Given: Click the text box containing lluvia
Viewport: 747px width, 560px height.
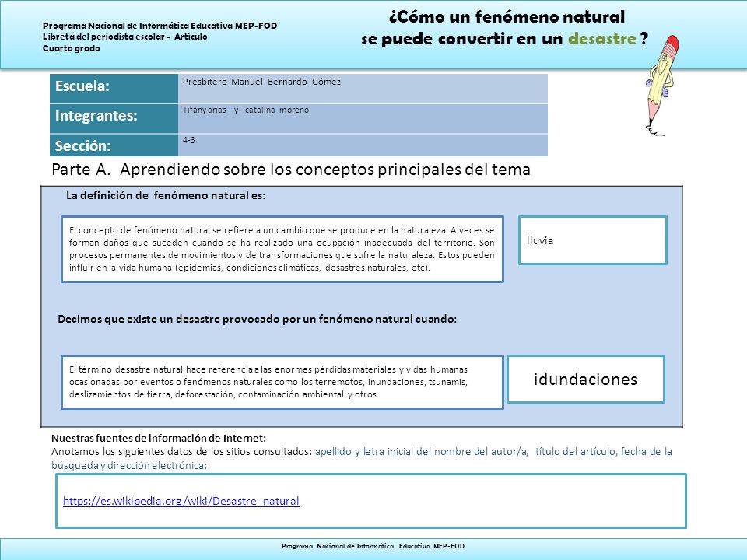Looking at the screenshot, I should [x=592, y=240].
